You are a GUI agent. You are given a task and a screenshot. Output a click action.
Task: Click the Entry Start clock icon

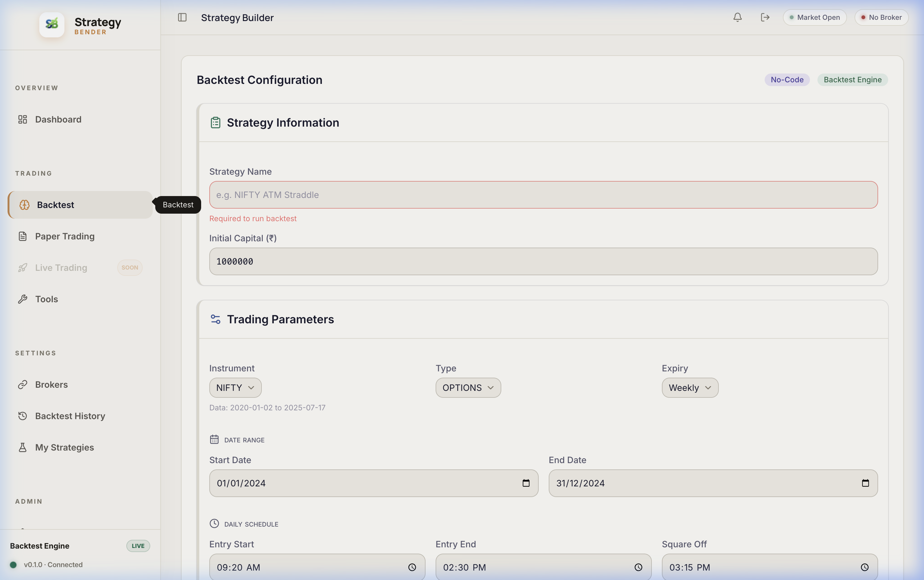pyautogui.click(x=412, y=567)
